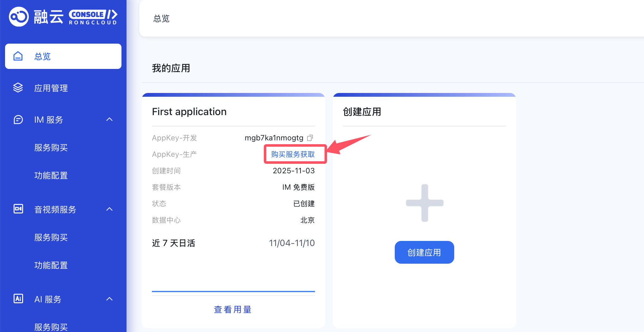Click the 购买服务获取 link
The image size is (644, 332).
293,154
